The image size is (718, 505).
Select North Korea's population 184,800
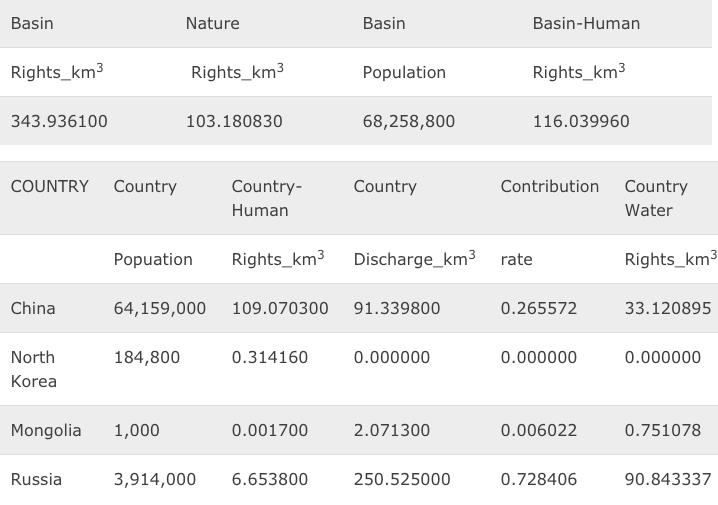pyautogui.click(x=147, y=357)
